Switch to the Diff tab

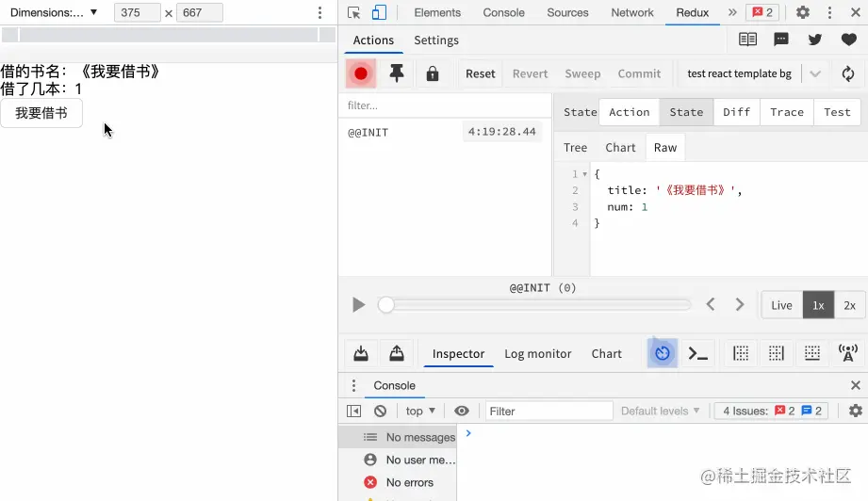pos(736,112)
